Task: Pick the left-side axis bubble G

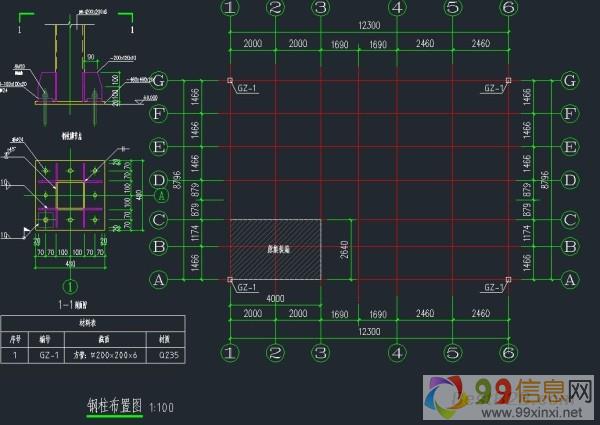Action: pos(158,81)
